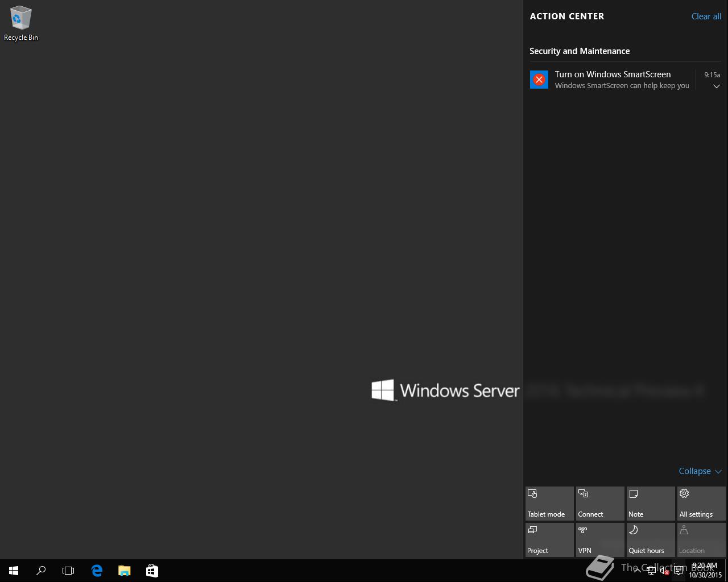This screenshot has width=728, height=582.
Task: Clear all Action Center notifications
Action: point(706,16)
